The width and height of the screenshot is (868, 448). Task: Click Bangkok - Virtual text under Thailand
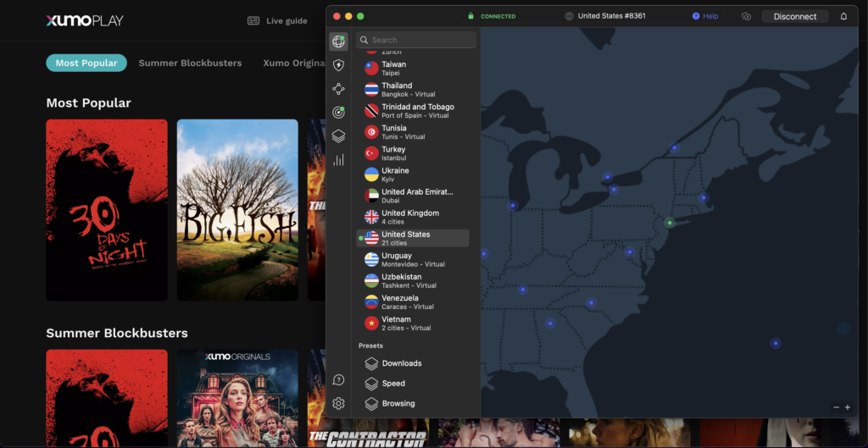[x=409, y=95]
